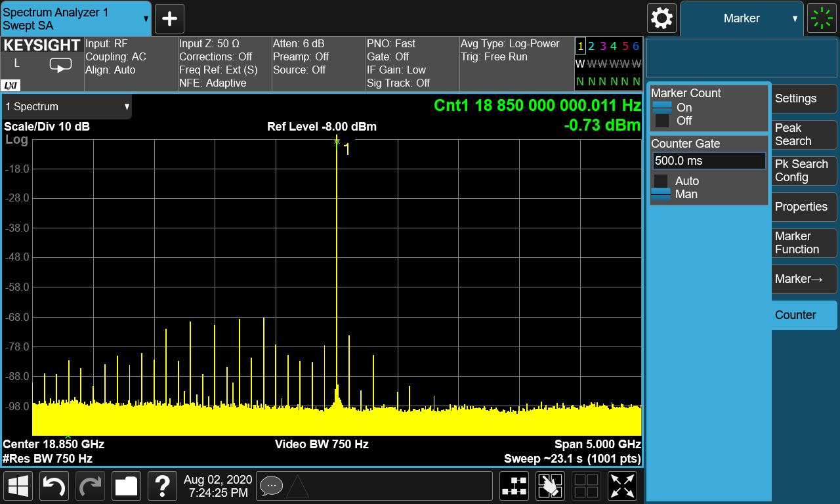Edit the 500.0 ms Counter Gate value
The height and width of the screenshot is (504, 840).
[x=709, y=160]
